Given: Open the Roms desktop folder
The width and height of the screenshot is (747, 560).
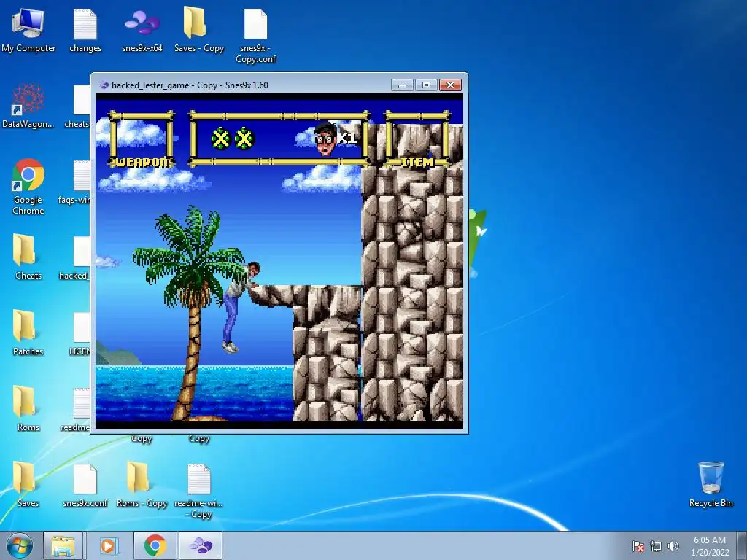Looking at the screenshot, I should (x=28, y=408).
